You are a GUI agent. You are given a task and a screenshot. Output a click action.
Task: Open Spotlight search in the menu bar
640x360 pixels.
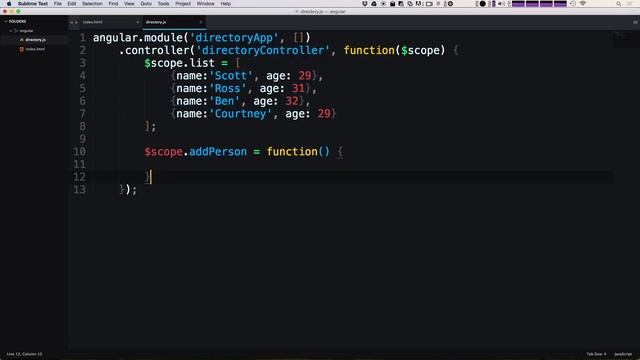click(618, 4)
